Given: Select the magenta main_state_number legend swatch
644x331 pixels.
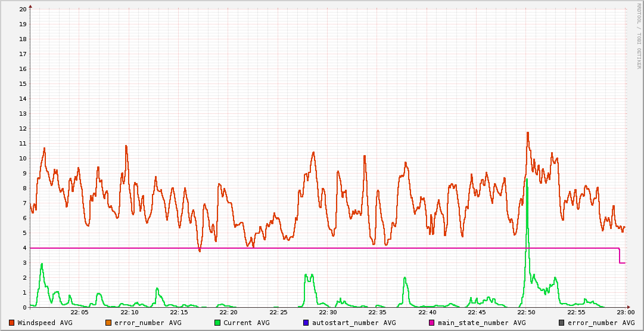Looking at the screenshot, I should (x=432, y=323).
